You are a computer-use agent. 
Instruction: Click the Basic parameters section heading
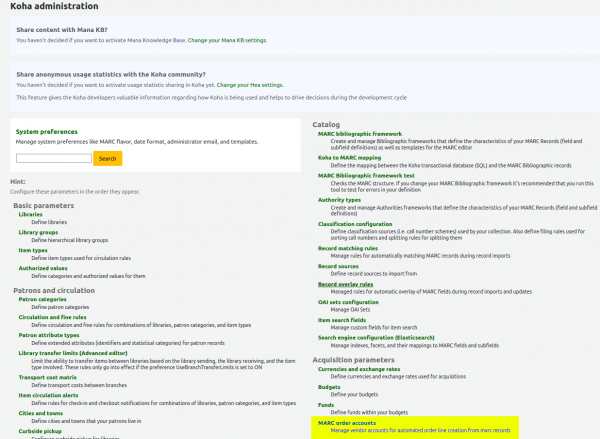(44, 206)
